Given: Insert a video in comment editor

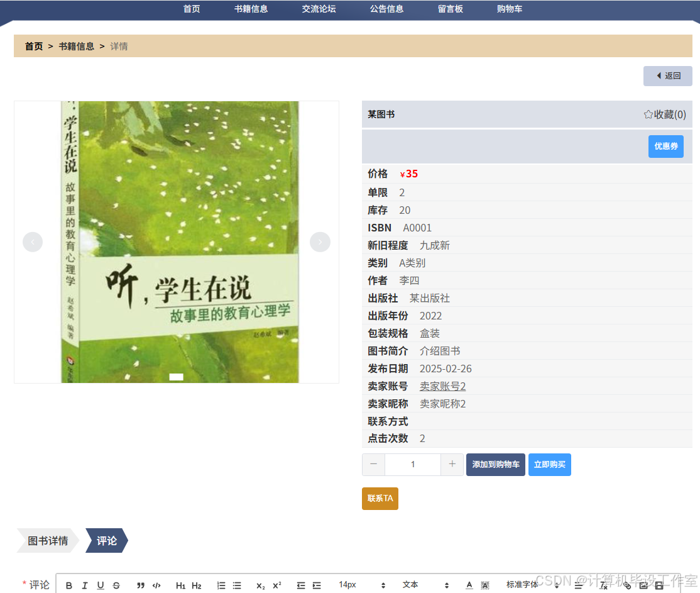Looking at the screenshot, I should (x=659, y=585).
